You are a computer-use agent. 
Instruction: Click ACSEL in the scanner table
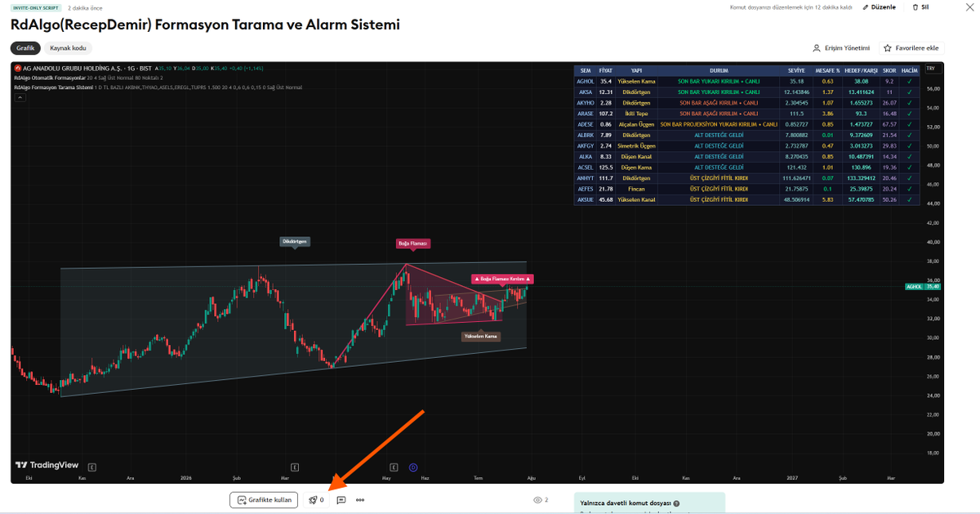(586, 168)
